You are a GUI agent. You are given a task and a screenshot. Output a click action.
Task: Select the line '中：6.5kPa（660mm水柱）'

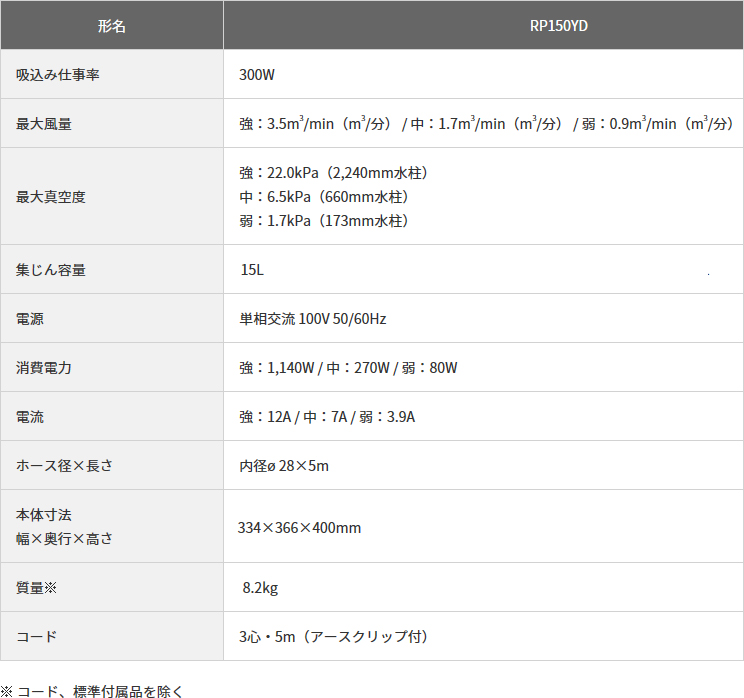324,196
